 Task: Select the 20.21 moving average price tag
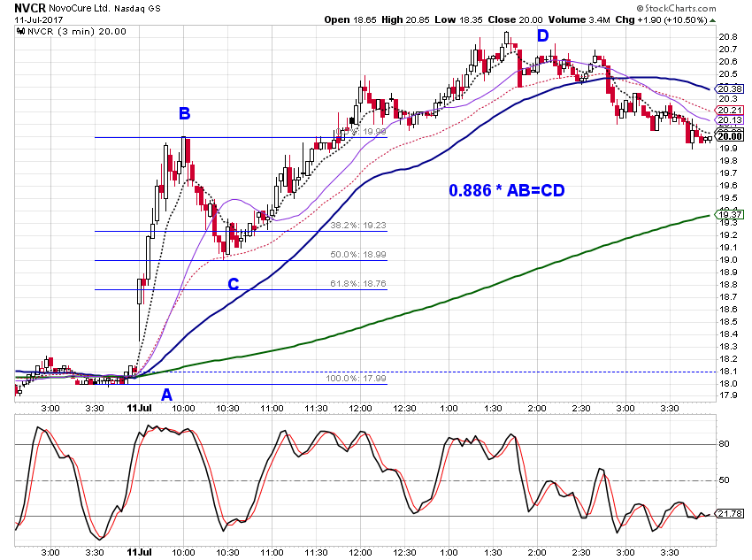(730, 111)
